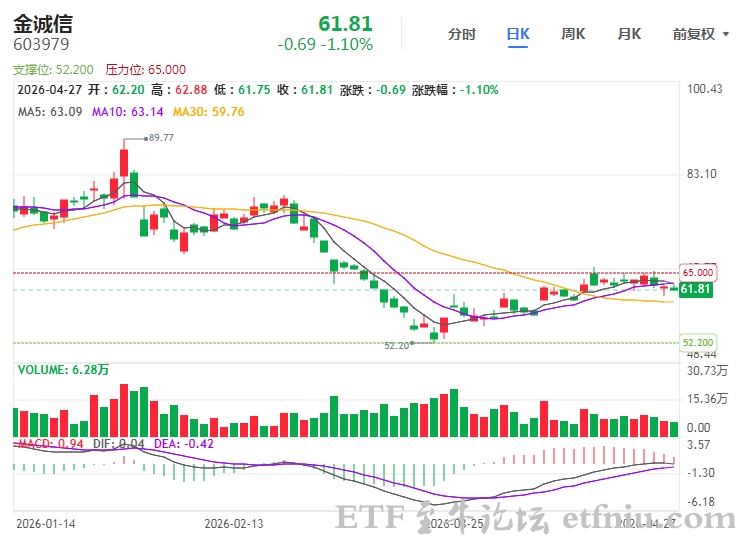The height and width of the screenshot is (542, 740).
Task: Click the 2026-02-13 date axis label
Action: [x=234, y=524]
